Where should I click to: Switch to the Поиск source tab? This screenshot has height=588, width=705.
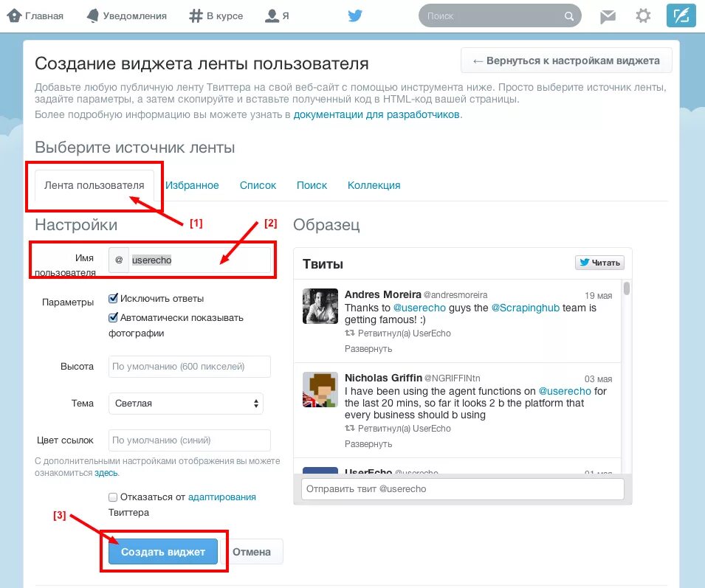[x=312, y=185]
